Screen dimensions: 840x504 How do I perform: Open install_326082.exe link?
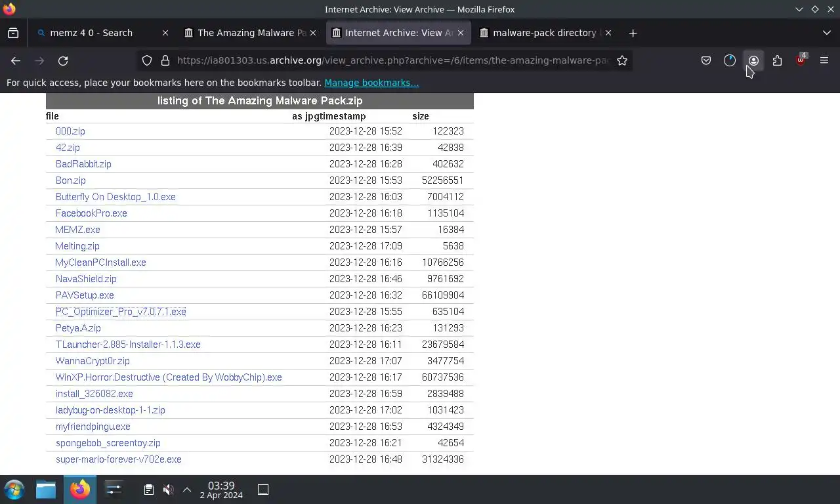pyautogui.click(x=94, y=394)
